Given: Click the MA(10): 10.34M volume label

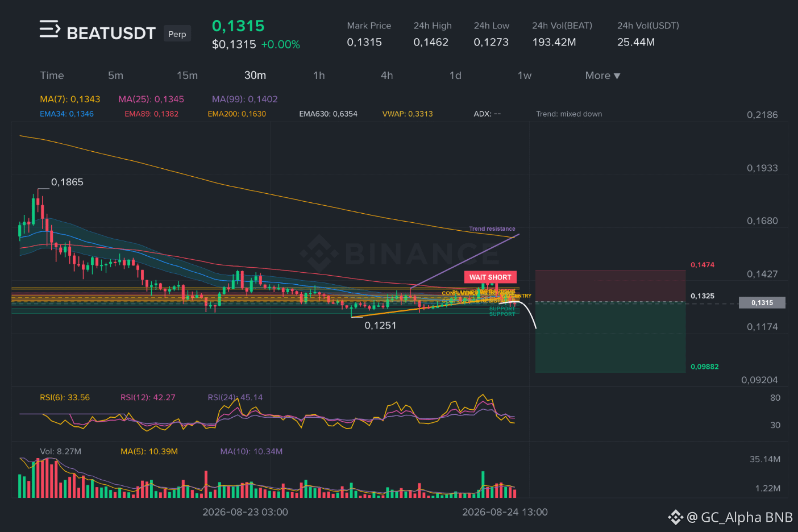Looking at the screenshot, I should (251, 451).
